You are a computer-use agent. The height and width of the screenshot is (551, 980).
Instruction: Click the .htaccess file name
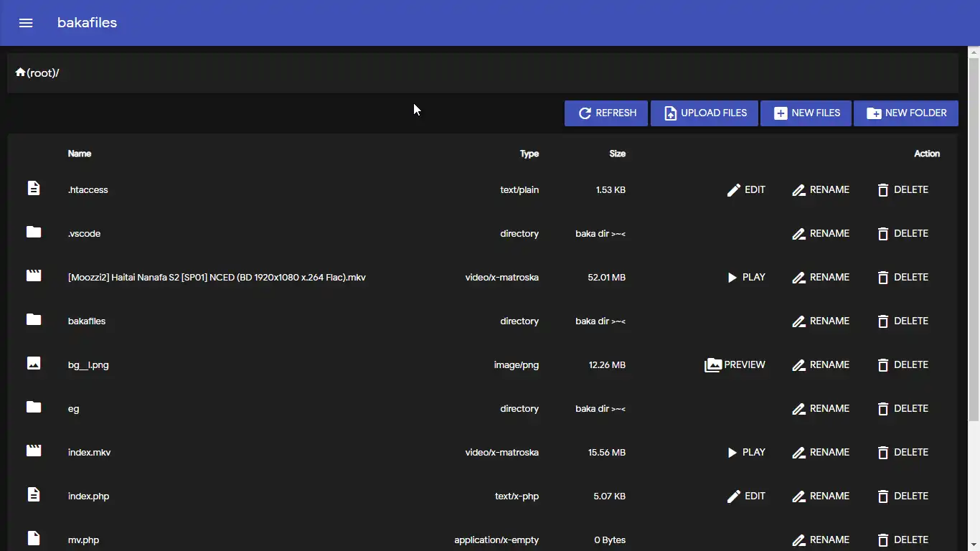[x=88, y=190]
